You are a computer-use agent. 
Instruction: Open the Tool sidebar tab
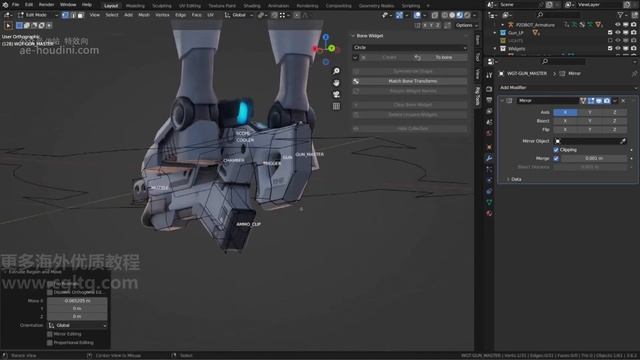[478, 57]
